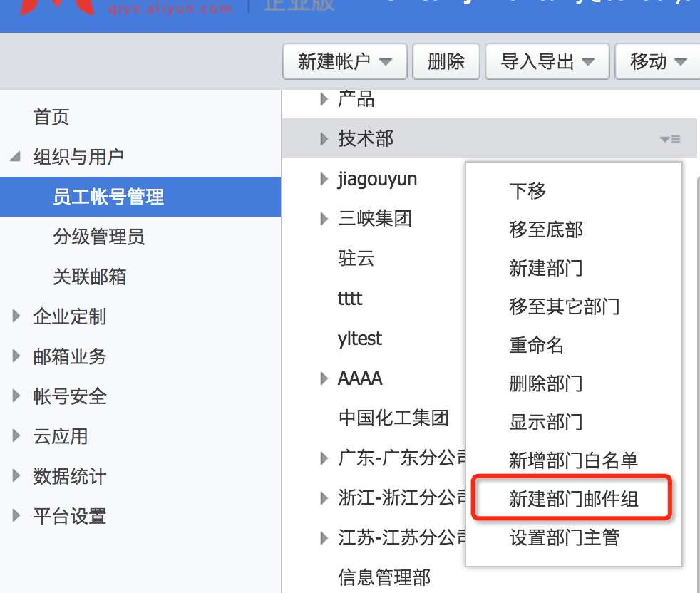
Task: Collapse the 组织与用户 sidebar section
Action: tap(16, 157)
